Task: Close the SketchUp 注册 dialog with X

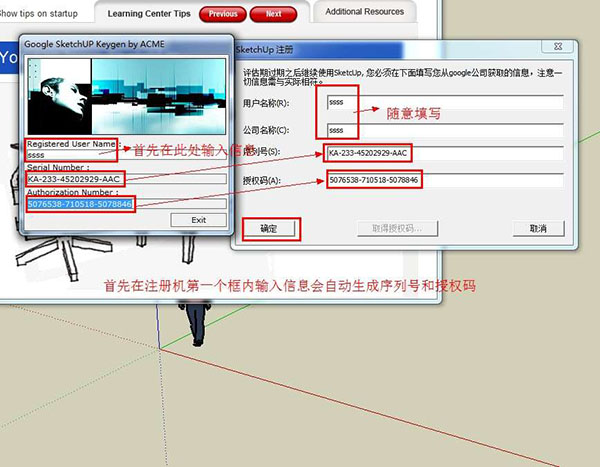Action: pyautogui.click(x=558, y=47)
